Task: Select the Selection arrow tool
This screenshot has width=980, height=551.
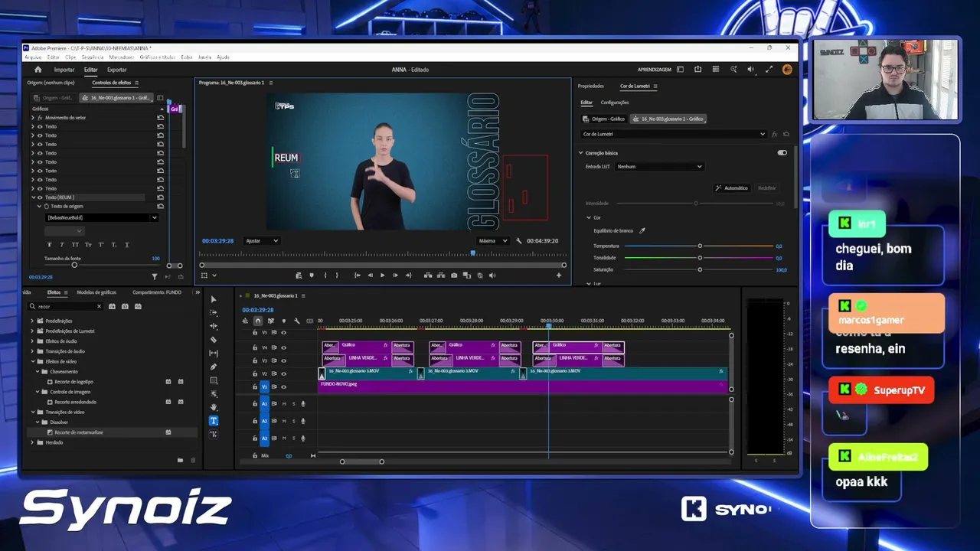Action: click(x=214, y=299)
